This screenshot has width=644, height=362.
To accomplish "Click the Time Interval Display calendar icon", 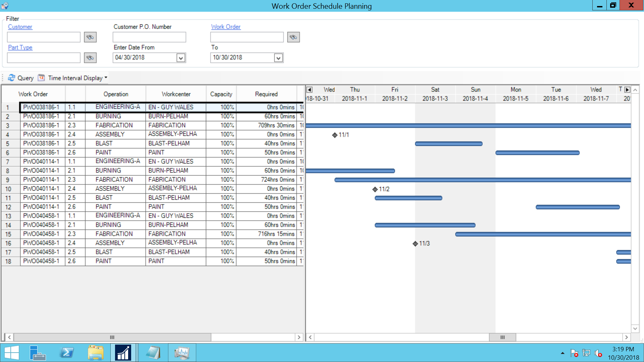I will pos(41,78).
